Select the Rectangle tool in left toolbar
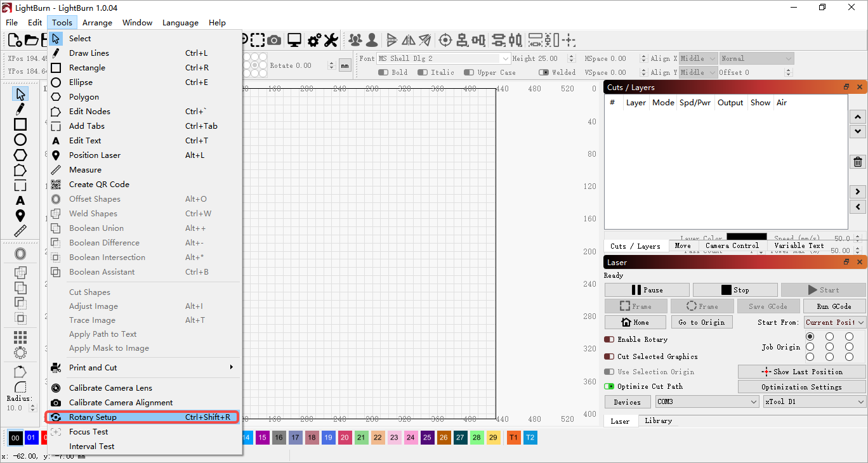Screen dimensions: 868x463 tap(20, 124)
